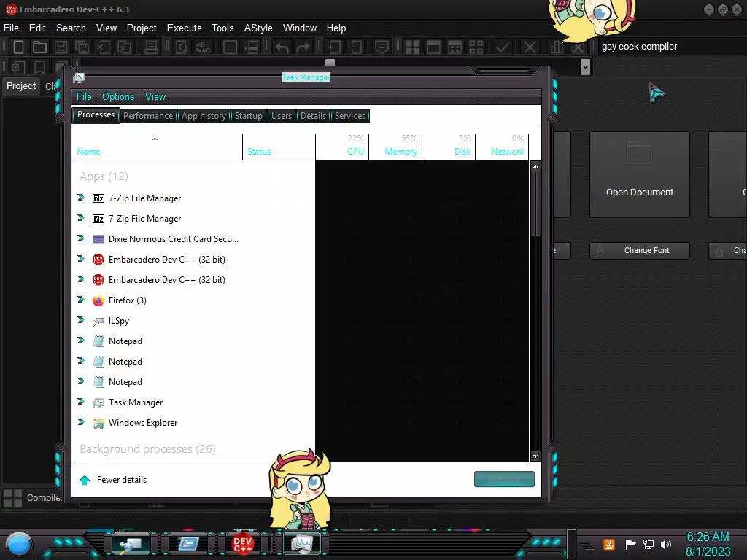Click the Run window icon in Dev-C++ toolbar
747x560 pixels.
433,47
